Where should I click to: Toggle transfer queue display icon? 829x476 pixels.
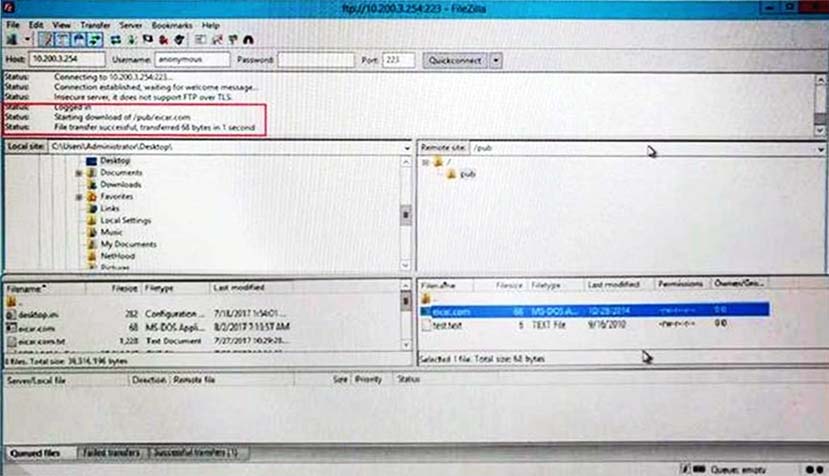[x=95, y=40]
